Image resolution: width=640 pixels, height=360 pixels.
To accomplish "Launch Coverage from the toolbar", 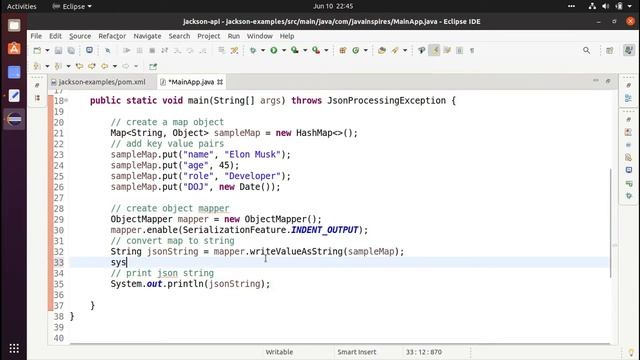I will point(295,50).
